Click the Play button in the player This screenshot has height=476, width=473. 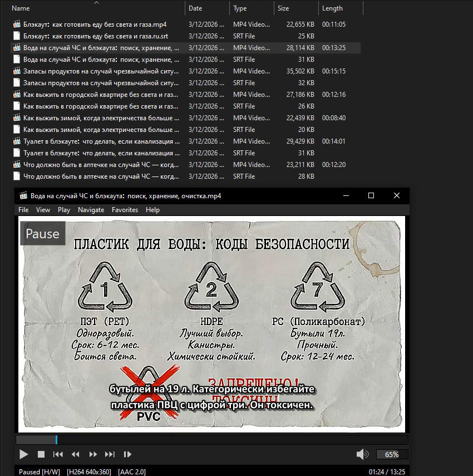(x=24, y=454)
